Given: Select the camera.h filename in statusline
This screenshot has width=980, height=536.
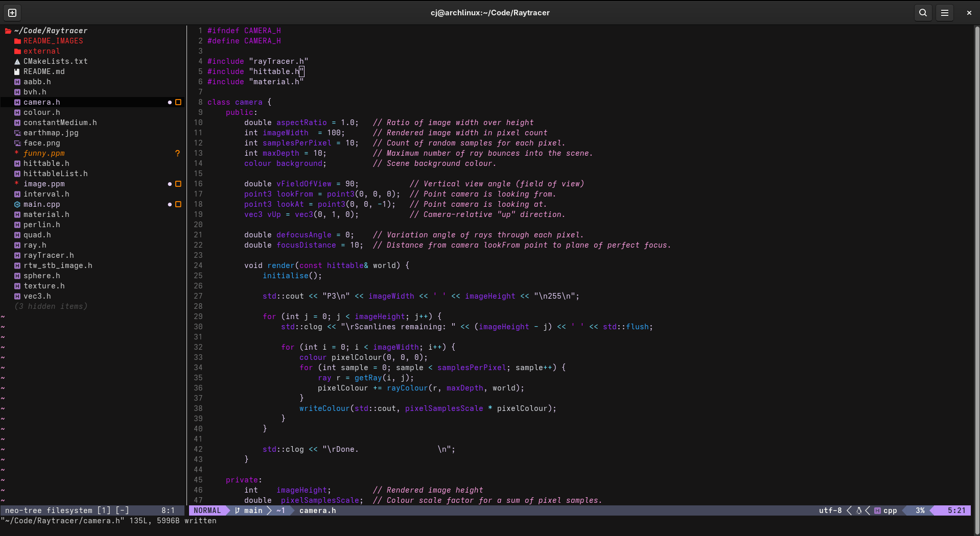Looking at the screenshot, I should pos(317,510).
